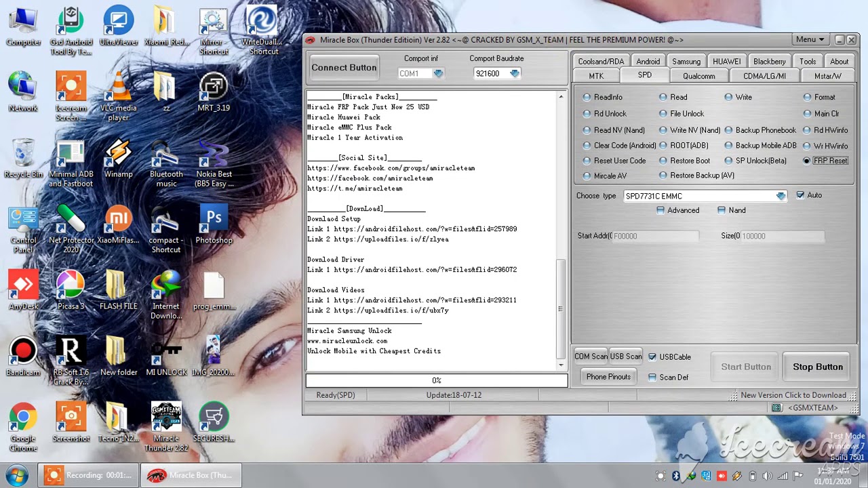The width and height of the screenshot is (868, 488).
Task: Open the Mirror Shortcut icon
Action: pyautogui.click(x=214, y=30)
